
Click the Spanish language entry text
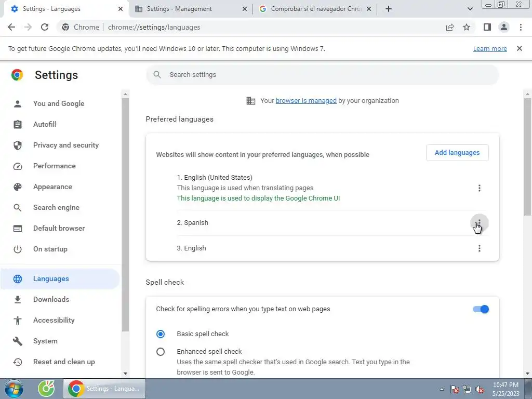pos(192,223)
